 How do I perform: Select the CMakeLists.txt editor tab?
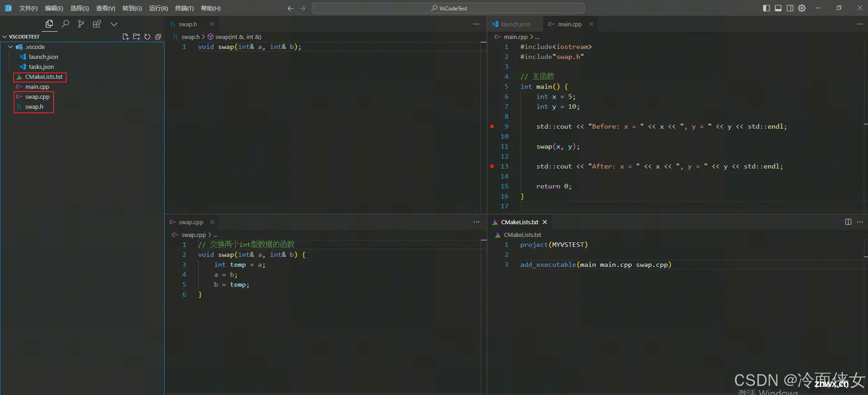pyautogui.click(x=519, y=222)
